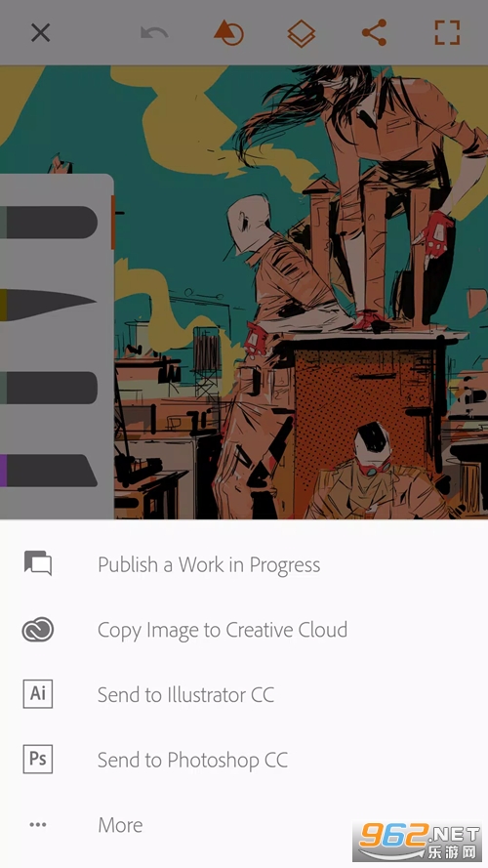Tap the Illustrator Ai icon
The width and height of the screenshot is (488, 868).
pos(38,693)
